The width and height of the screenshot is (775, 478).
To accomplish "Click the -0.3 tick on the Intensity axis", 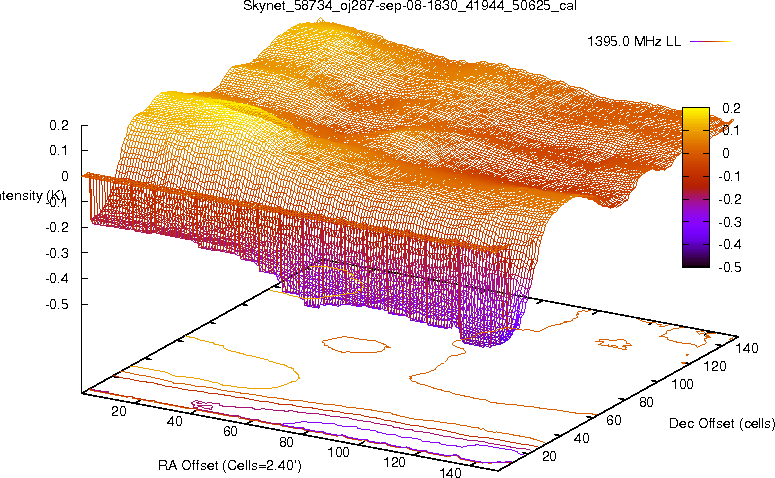I will click(x=56, y=253).
